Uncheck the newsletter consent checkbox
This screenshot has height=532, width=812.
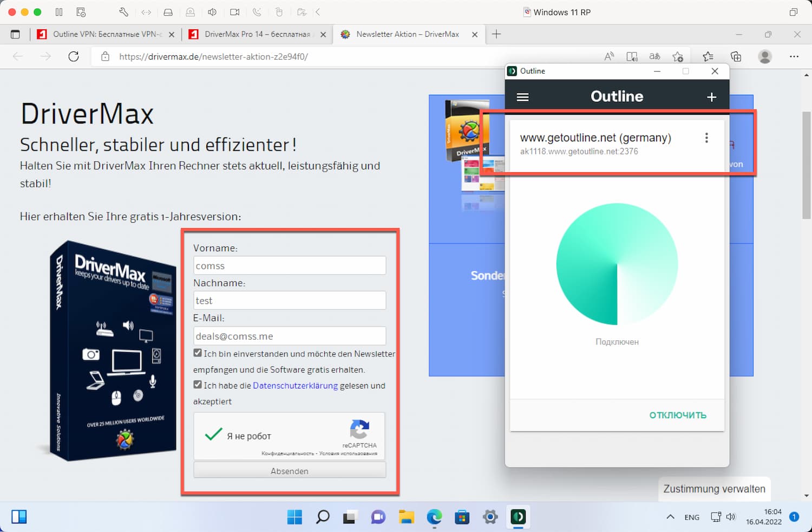pyautogui.click(x=198, y=353)
